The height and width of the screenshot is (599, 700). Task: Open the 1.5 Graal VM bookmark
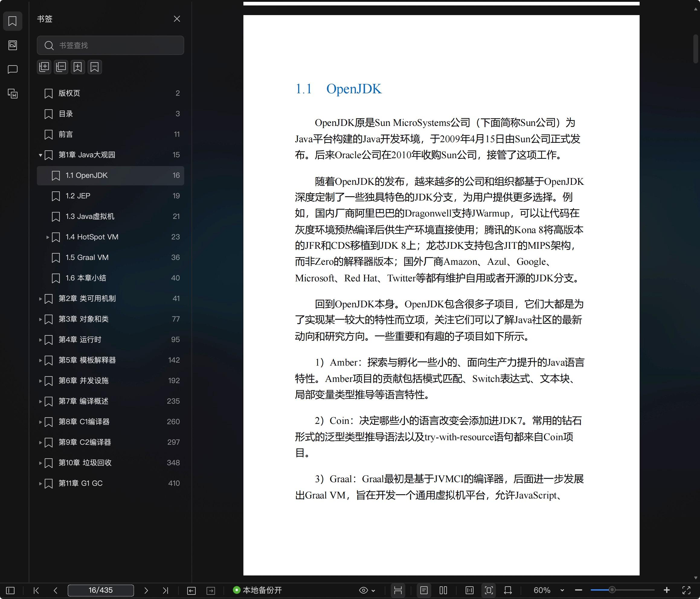111,258
